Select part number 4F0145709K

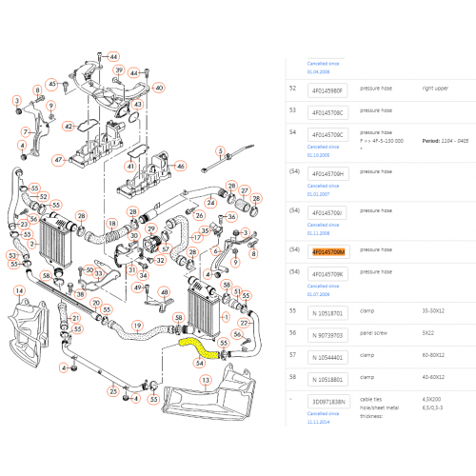327,274
